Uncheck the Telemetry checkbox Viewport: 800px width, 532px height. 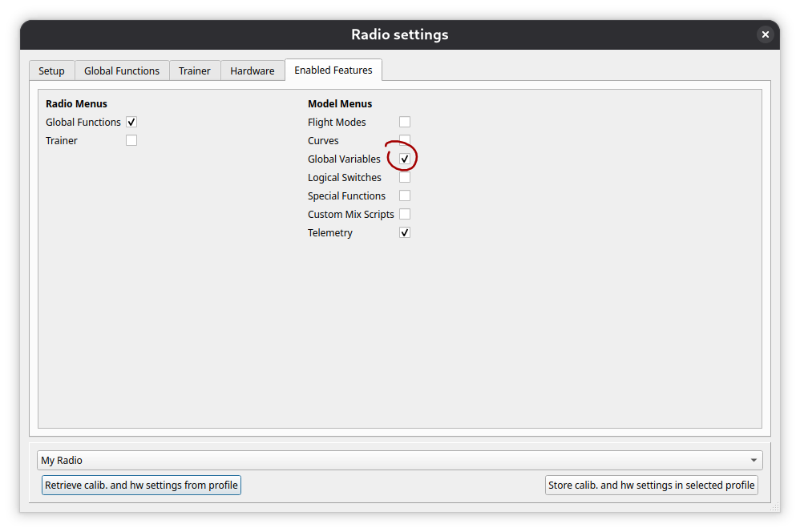tap(405, 233)
